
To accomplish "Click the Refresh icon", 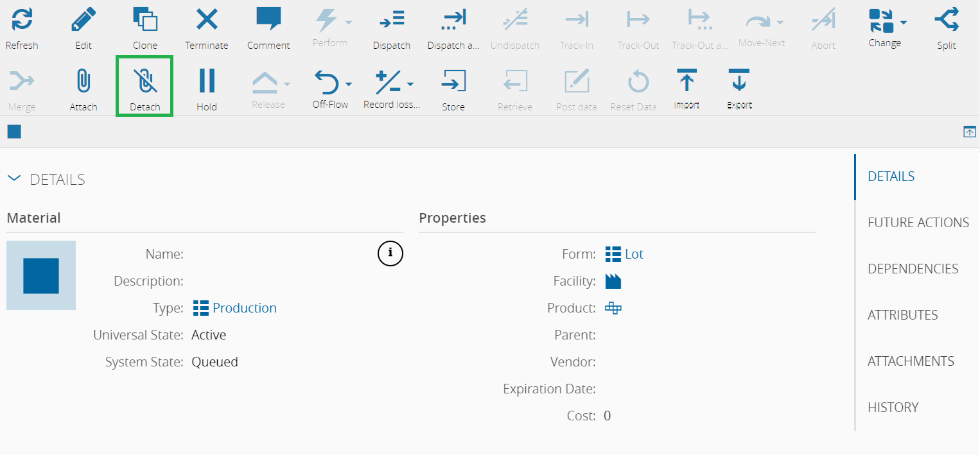I will click(x=22, y=20).
